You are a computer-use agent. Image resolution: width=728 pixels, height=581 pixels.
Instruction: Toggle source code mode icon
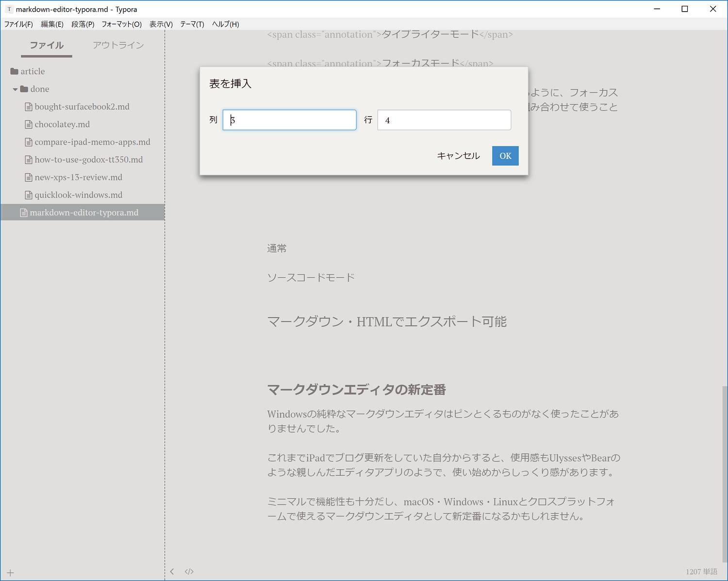189,571
